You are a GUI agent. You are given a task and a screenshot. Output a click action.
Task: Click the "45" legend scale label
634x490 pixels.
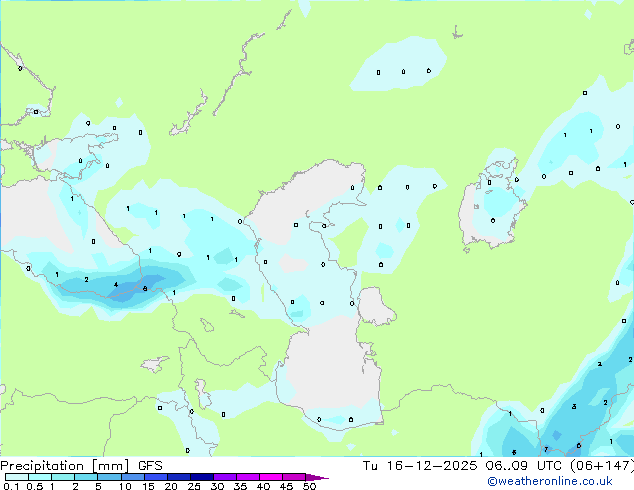click(x=286, y=486)
